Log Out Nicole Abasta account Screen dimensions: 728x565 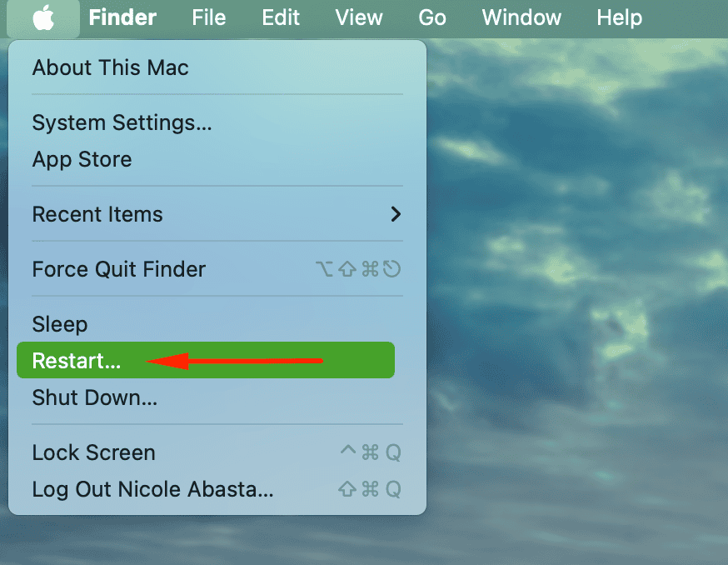click(x=152, y=489)
